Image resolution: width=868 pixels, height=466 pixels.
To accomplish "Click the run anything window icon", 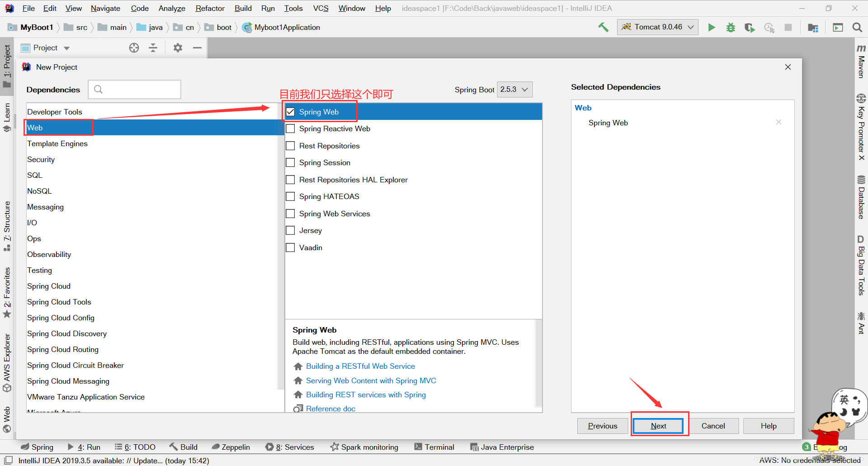I will [x=838, y=28].
